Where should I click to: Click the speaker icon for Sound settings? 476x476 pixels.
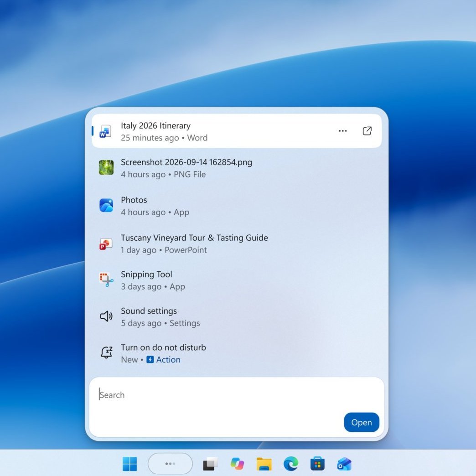coord(106,316)
